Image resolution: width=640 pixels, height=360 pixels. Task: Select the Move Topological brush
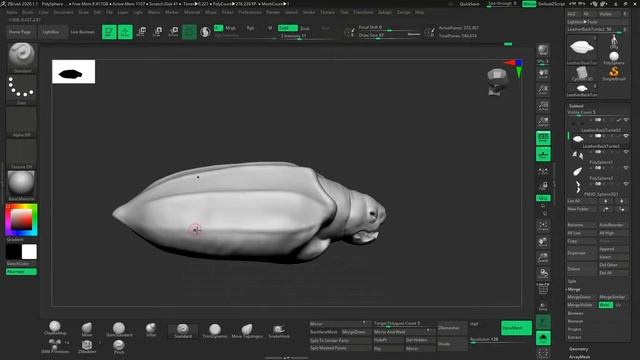point(247,330)
